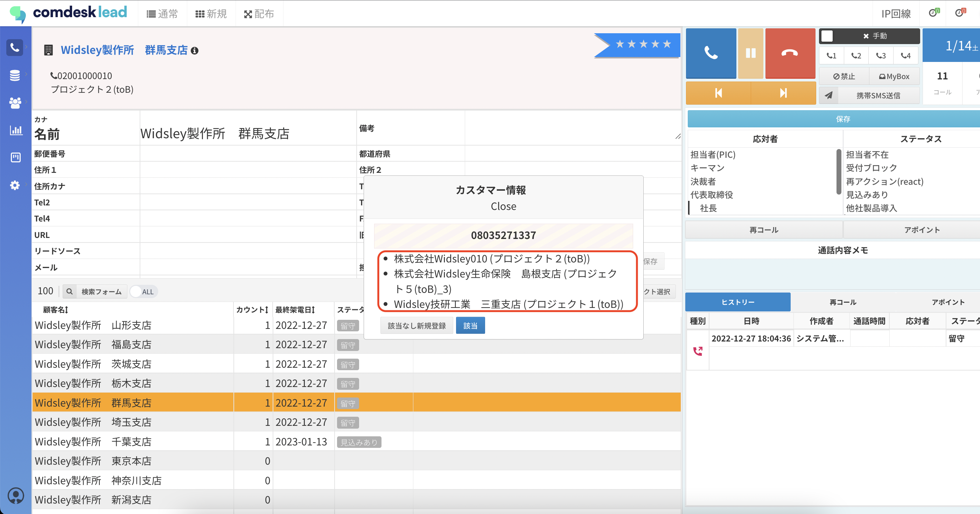Sort list by 顧客名 column header
Viewport: 980px width, 514px height.
point(56,310)
